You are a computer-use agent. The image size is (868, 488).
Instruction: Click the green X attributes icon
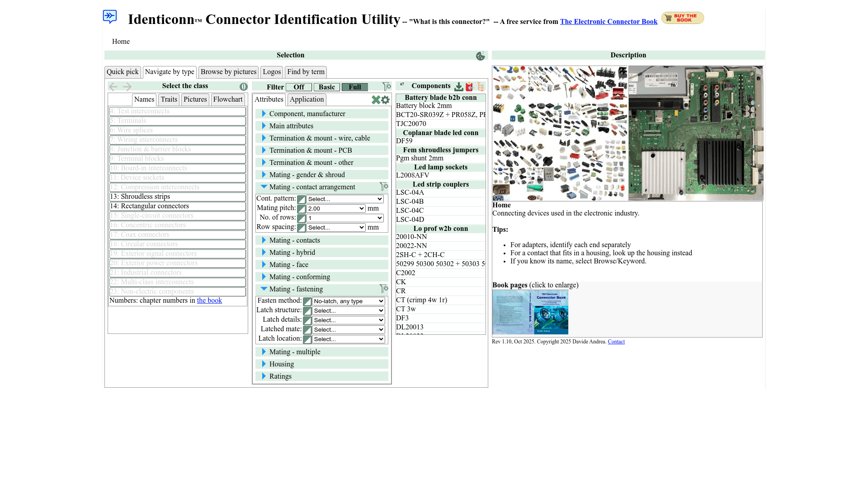[376, 100]
